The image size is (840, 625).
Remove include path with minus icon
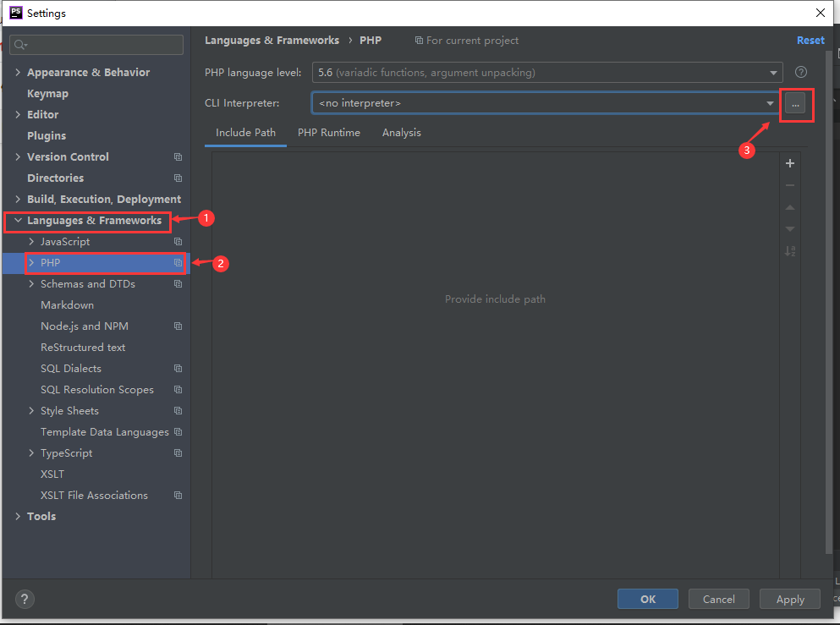coord(789,185)
